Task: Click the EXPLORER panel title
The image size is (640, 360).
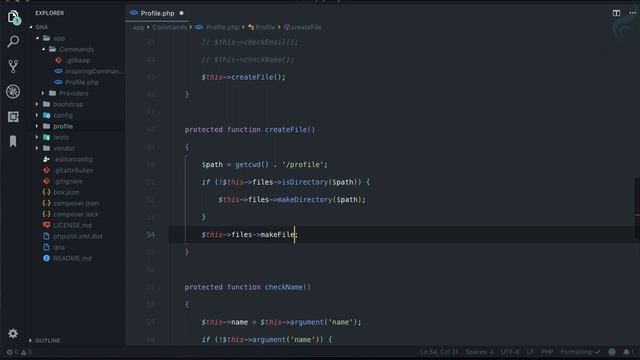Action: point(49,13)
